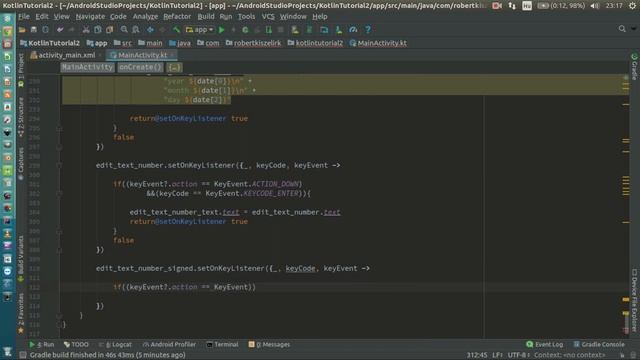The image size is (640, 360).
Task: Click the Stop toolbar icon
Action: (x=280, y=30)
